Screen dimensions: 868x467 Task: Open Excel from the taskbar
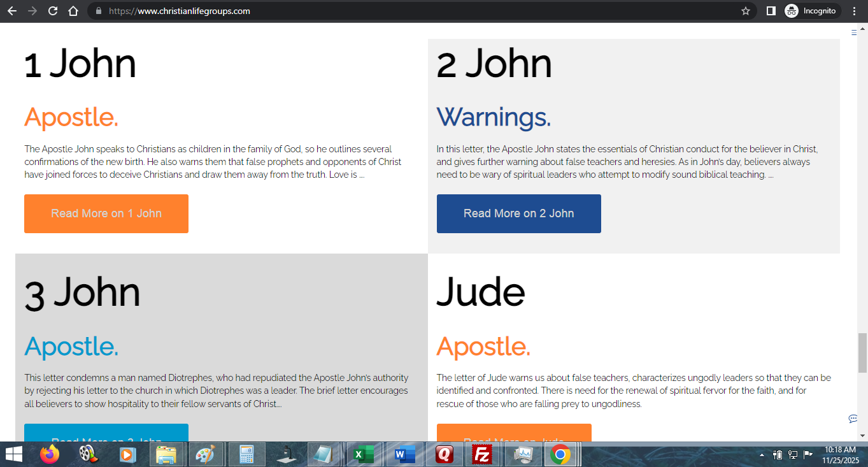364,454
